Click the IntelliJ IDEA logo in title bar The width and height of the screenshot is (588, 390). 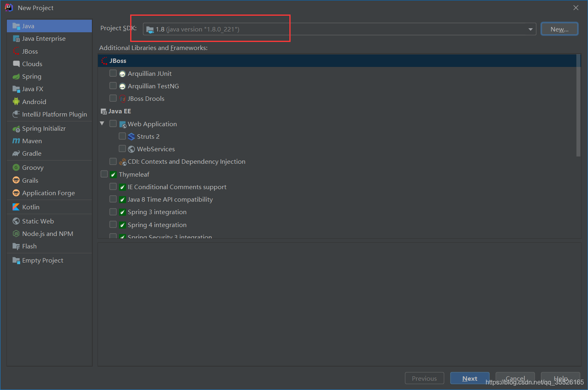tap(9, 7)
